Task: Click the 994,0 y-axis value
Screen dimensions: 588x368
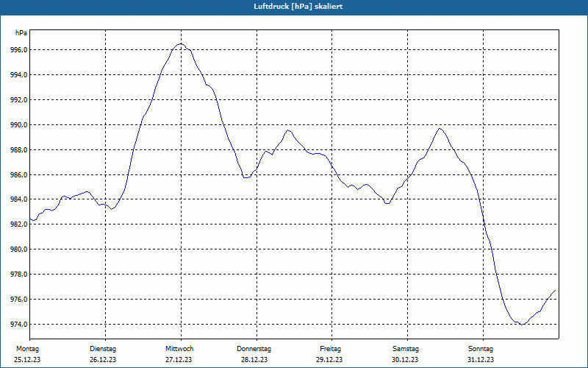Action: click(18, 75)
